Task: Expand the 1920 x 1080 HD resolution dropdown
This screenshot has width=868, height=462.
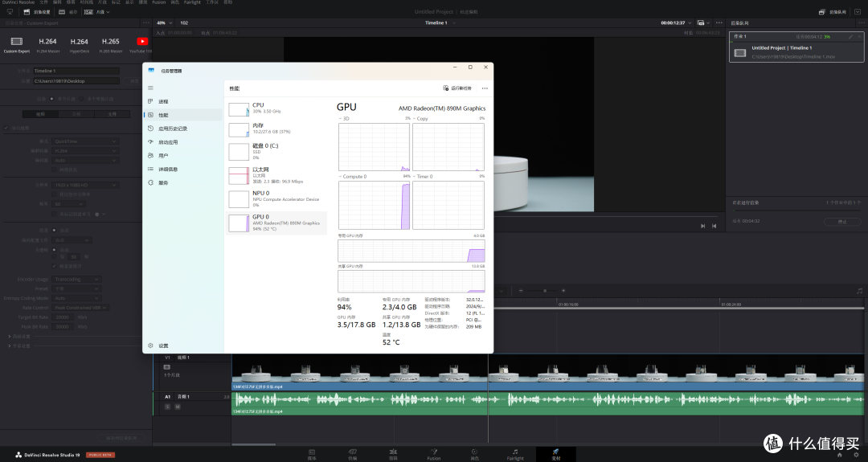Action: point(85,184)
